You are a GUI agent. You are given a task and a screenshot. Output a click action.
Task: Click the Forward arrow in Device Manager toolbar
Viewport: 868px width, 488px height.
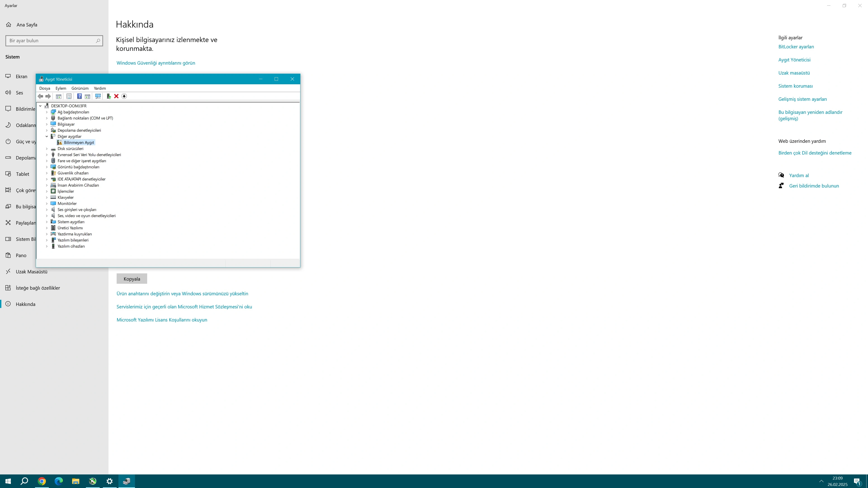48,96
